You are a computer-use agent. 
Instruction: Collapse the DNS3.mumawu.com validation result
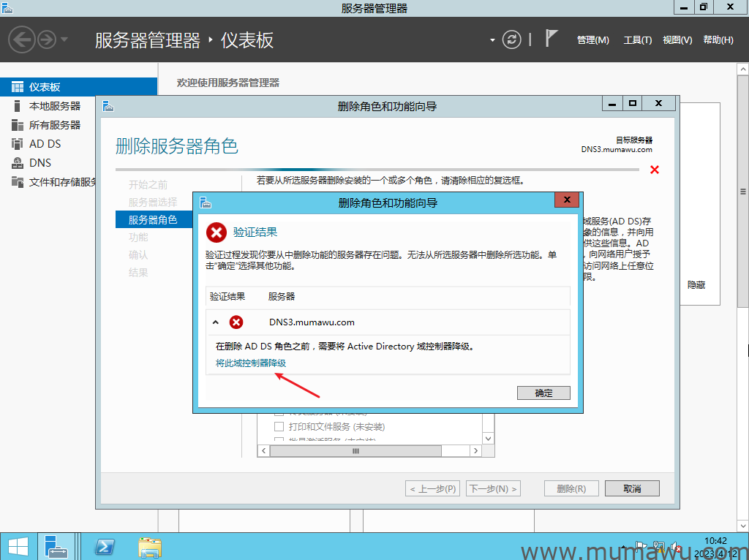point(216,322)
